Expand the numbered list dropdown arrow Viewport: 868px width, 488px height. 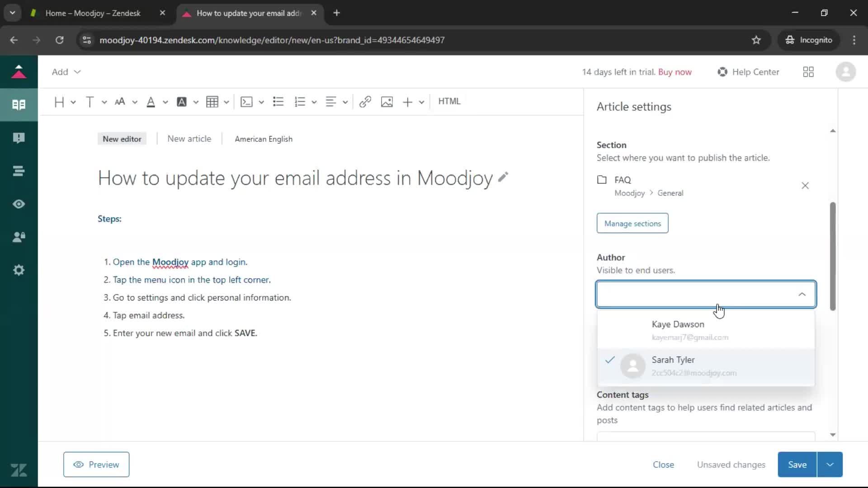pos(314,103)
